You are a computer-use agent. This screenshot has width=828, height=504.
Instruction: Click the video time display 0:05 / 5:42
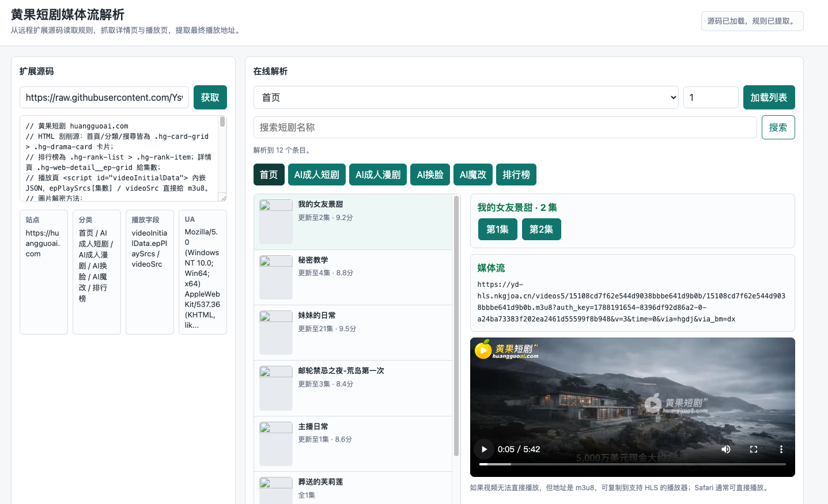519,449
